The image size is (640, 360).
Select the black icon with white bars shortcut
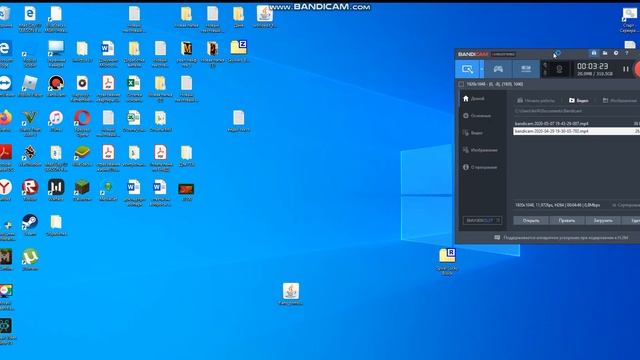(x=56, y=190)
